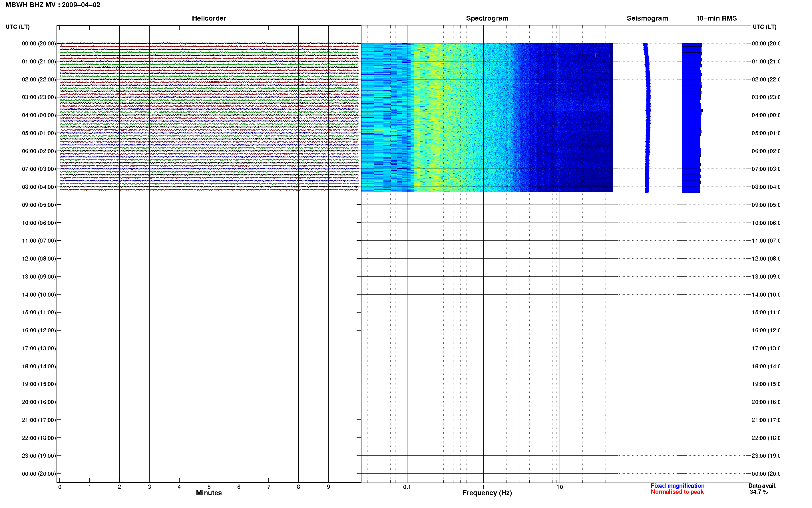Click the Frequency (Hz) axis label

pyautogui.click(x=487, y=493)
